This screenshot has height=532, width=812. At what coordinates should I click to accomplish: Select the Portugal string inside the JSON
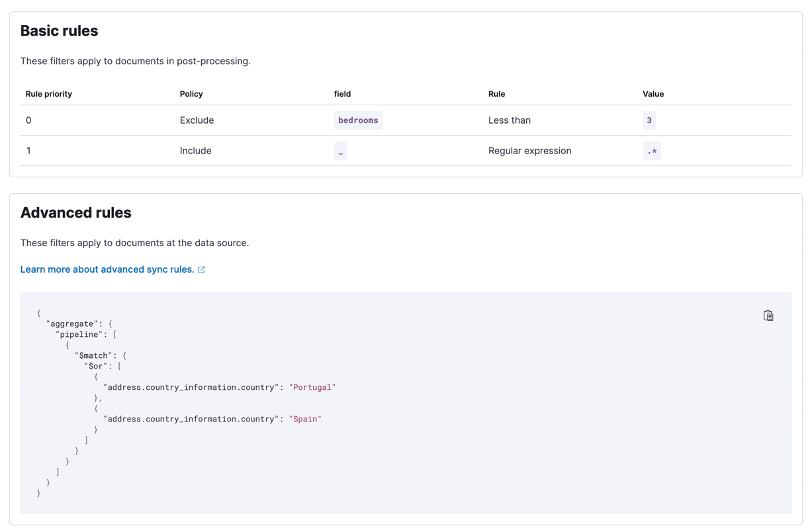[312, 387]
